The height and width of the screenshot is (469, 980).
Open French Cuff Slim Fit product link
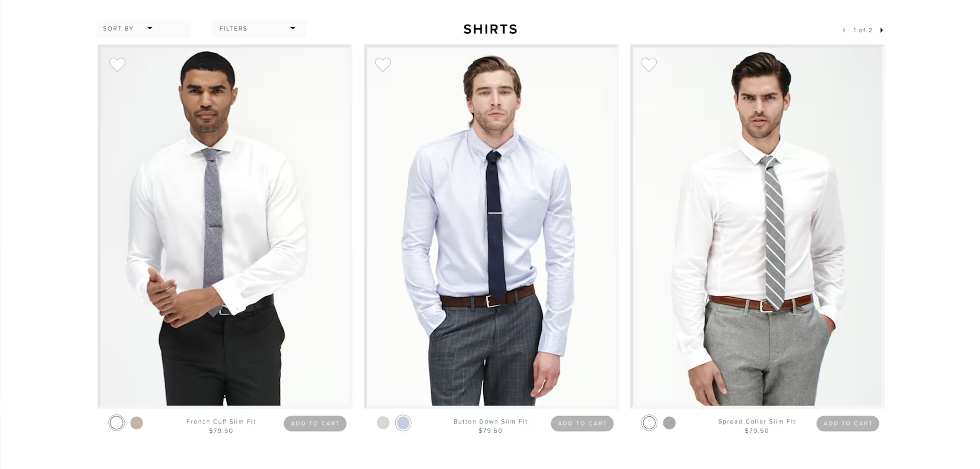coord(221,422)
